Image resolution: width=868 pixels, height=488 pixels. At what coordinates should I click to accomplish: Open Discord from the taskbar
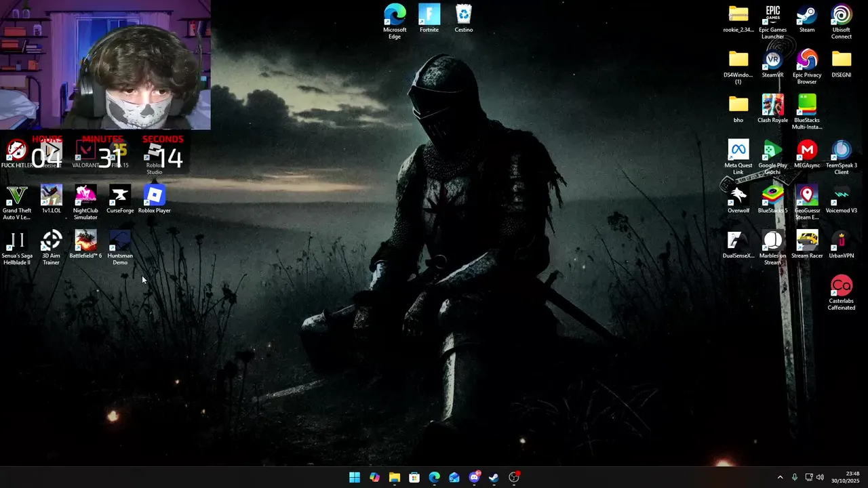(474, 477)
